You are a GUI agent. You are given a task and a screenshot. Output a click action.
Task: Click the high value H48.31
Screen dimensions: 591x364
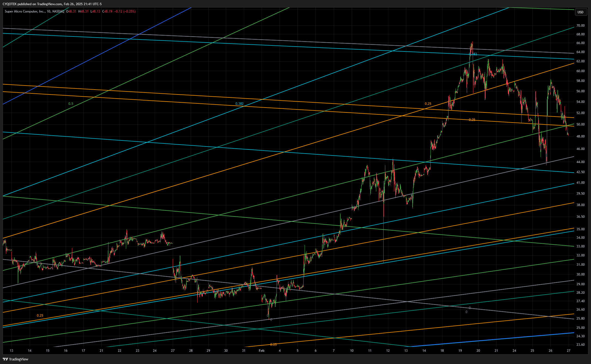[83, 11]
